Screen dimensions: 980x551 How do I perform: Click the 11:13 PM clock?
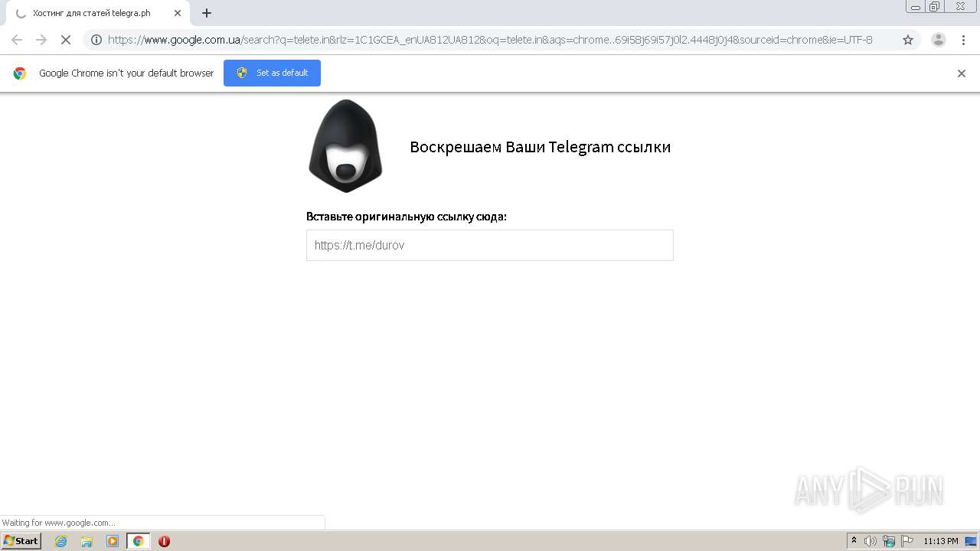(941, 541)
